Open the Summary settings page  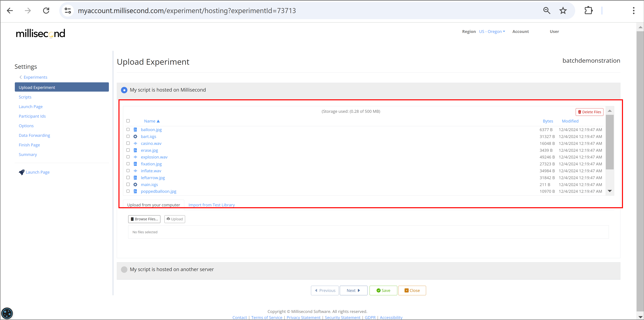pos(28,154)
